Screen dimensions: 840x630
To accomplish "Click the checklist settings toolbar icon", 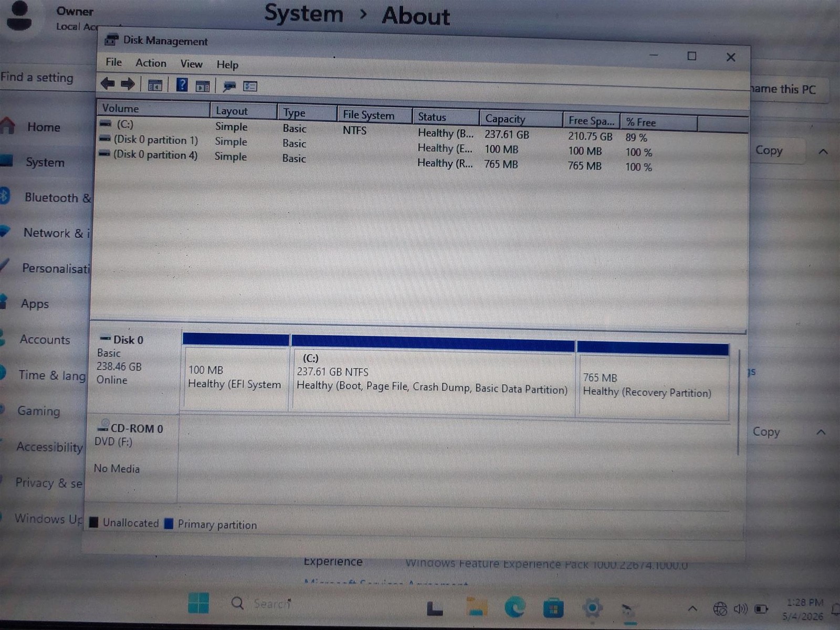I will point(250,86).
